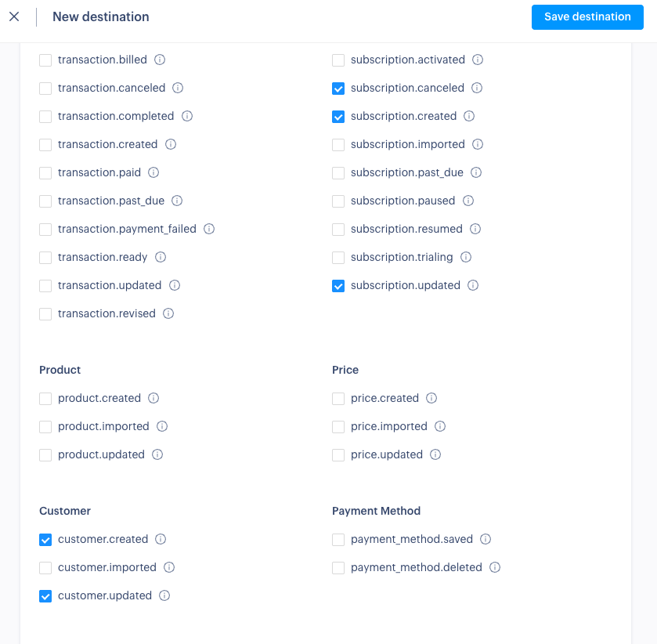Uncheck the subscription.created checkbox

338,117
